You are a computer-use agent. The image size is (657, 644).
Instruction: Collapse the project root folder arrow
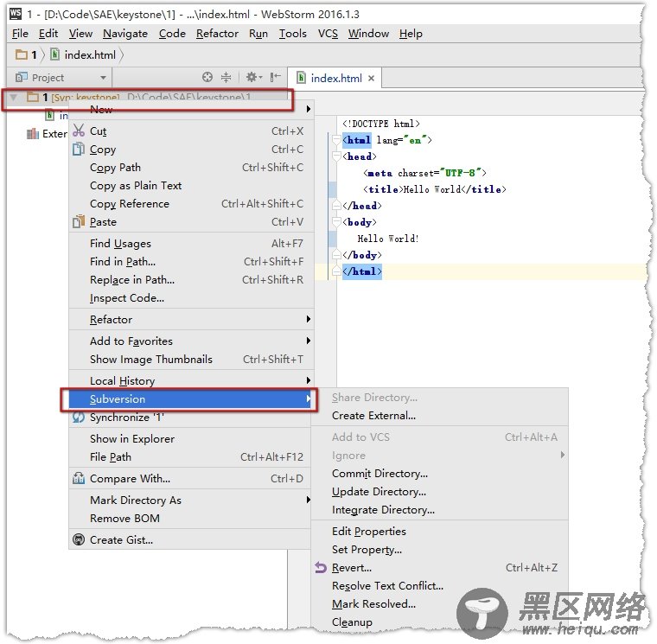point(14,97)
